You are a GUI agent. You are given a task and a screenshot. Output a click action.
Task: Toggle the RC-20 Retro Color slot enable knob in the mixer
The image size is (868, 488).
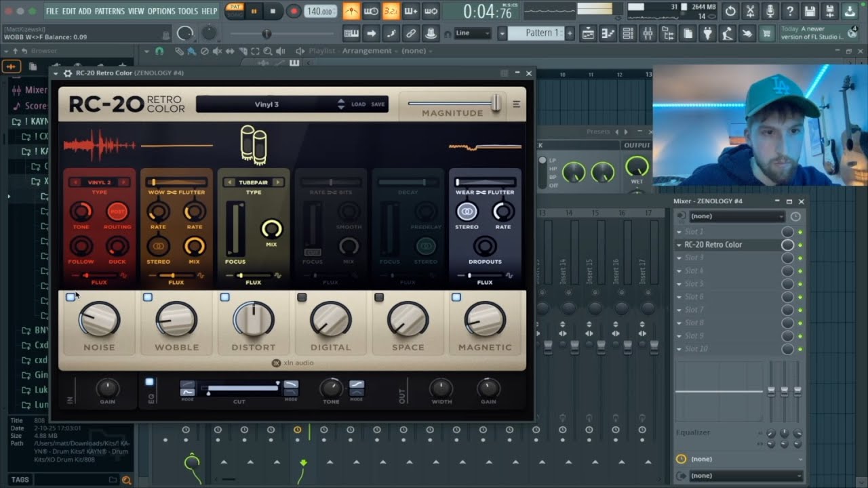click(787, 245)
